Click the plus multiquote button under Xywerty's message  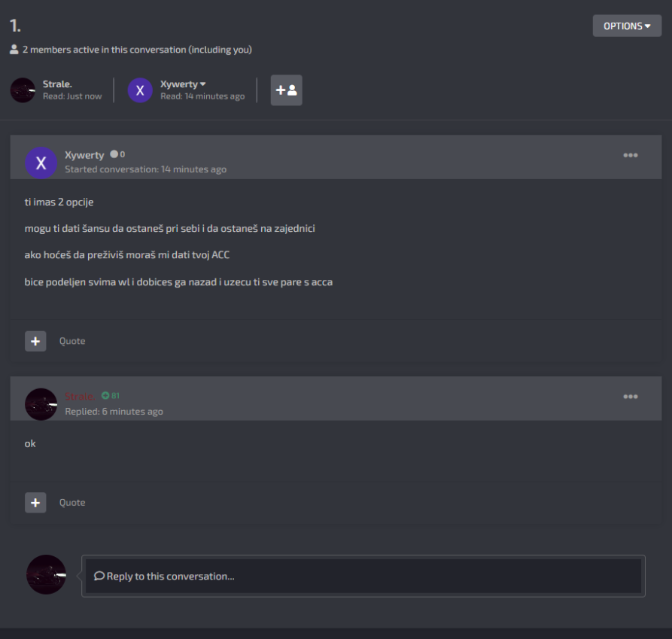35,341
